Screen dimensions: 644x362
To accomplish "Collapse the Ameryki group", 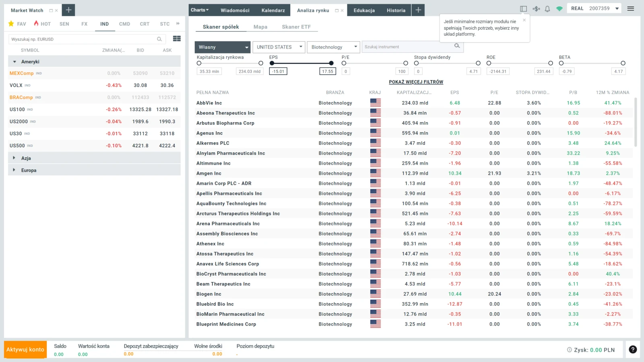I will pos(14,62).
